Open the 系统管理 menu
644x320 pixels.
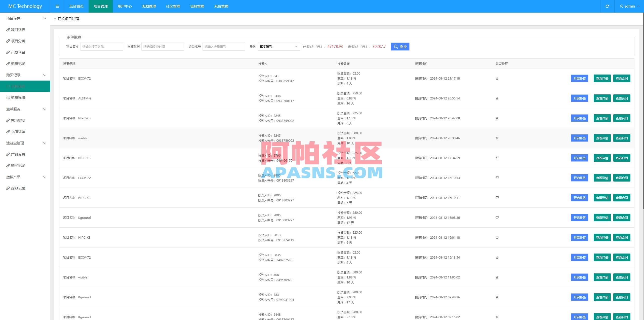coord(221,6)
